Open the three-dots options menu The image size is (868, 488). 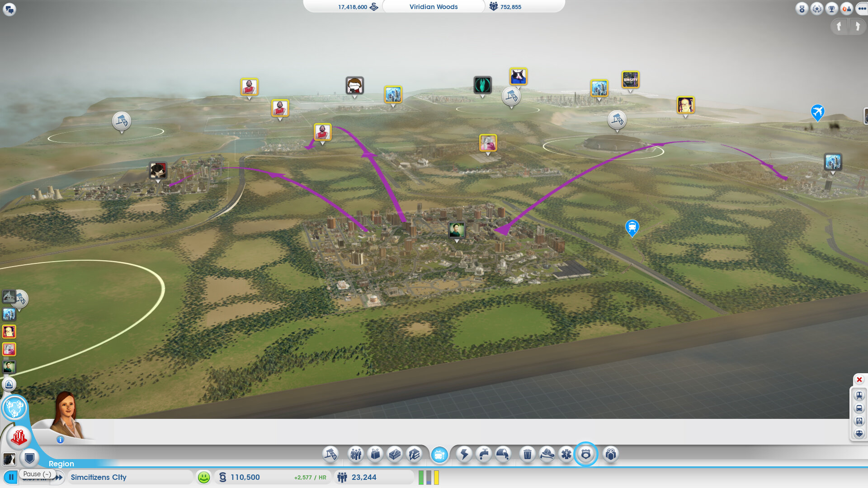[x=862, y=9]
